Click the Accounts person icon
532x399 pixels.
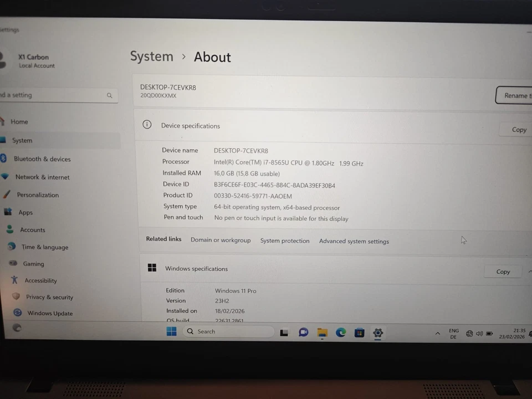click(10, 229)
